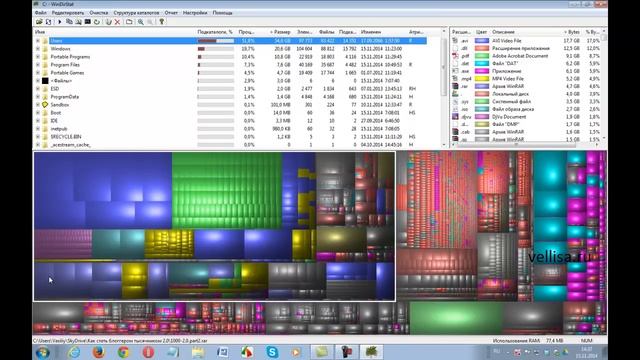Viewport: 640px width, 360px height.
Task: Expand the ESD folder
Action: click(x=38, y=89)
